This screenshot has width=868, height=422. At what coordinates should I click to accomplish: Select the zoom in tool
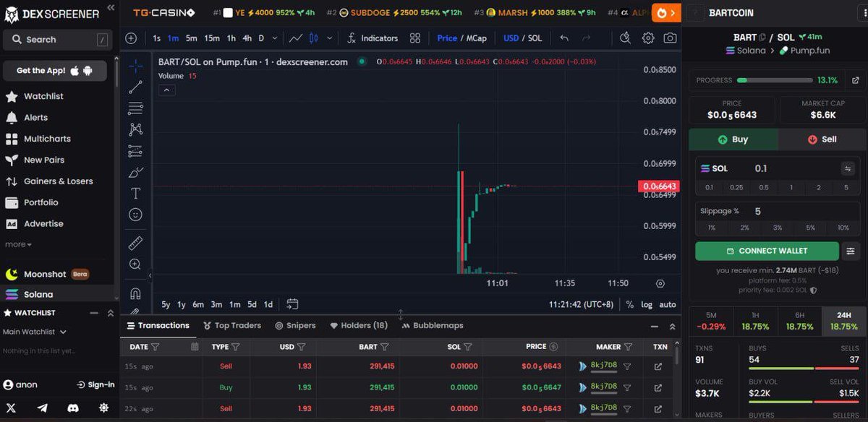coord(135,264)
